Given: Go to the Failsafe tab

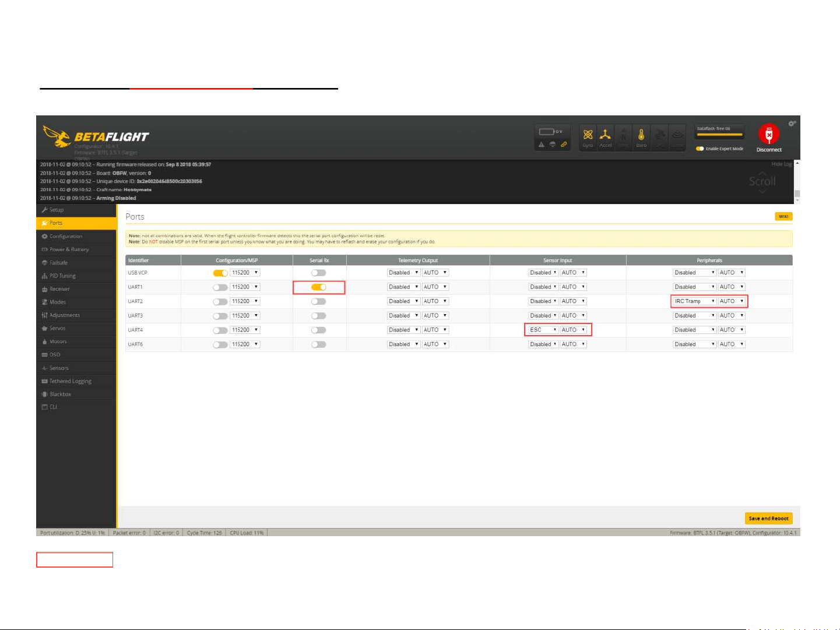Looking at the screenshot, I should [x=76, y=262].
